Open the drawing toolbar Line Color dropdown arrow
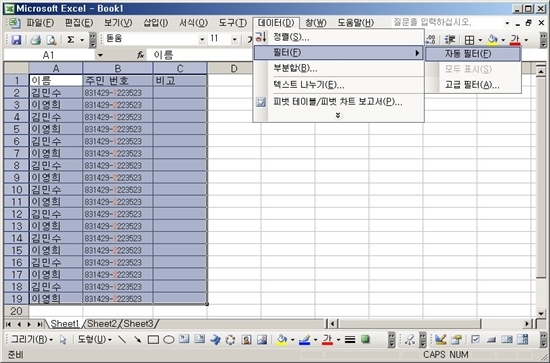 click(315, 340)
